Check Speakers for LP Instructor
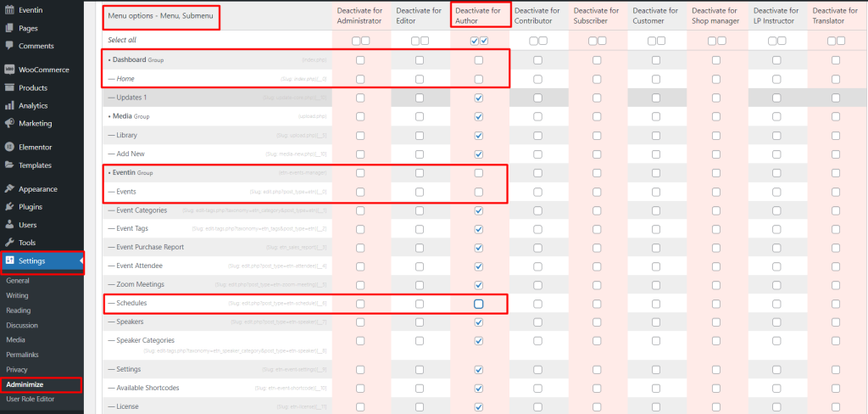 [776, 322]
